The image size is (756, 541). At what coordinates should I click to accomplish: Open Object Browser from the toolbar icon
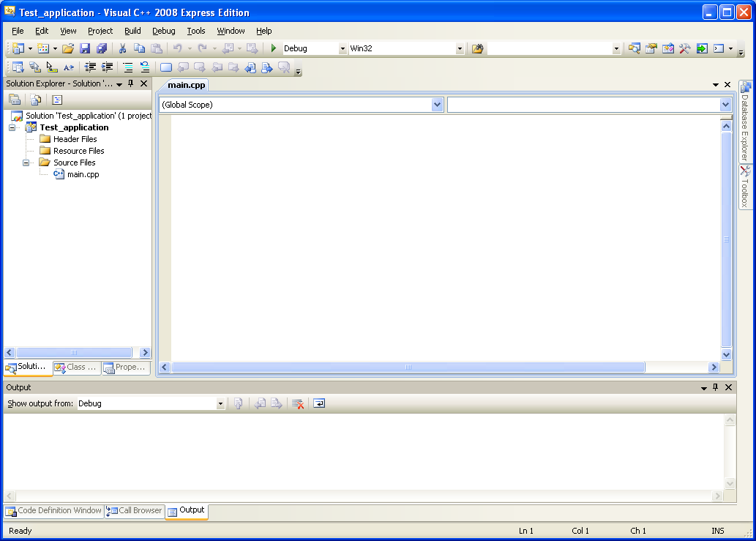[x=667, y=48]
